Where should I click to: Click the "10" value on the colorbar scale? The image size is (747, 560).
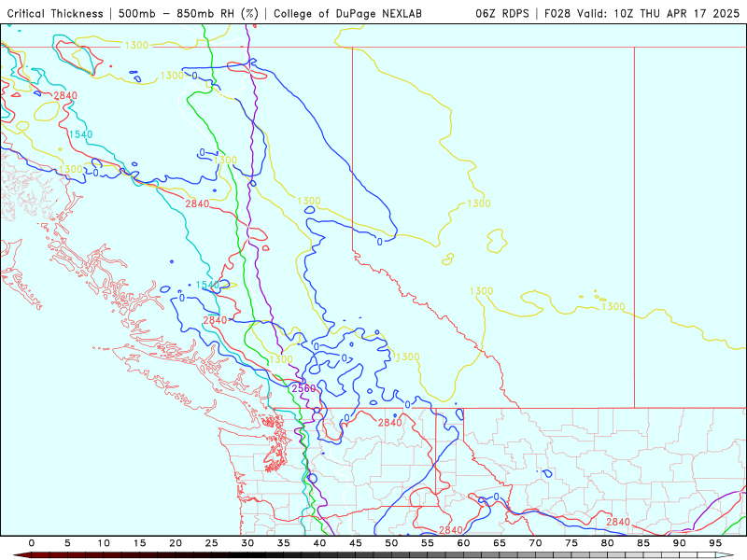104,543
